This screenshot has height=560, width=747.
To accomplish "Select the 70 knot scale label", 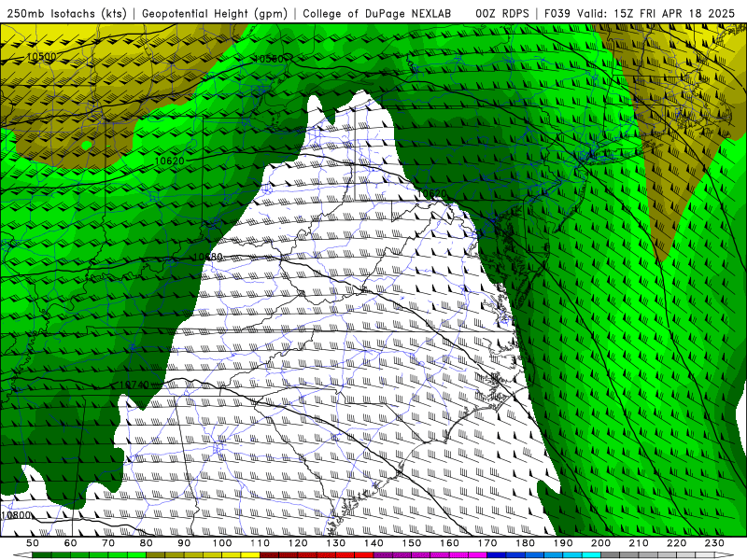I will tap(108, 543).
